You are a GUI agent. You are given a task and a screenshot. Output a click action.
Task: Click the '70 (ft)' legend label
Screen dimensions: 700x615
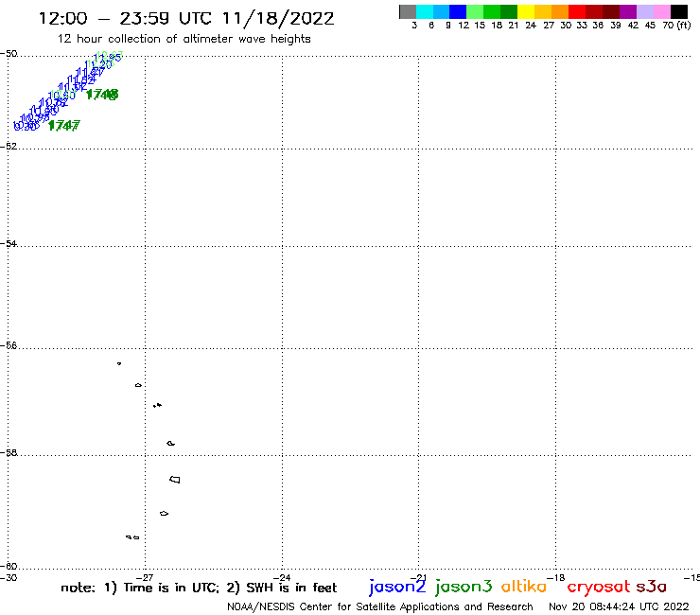pos(676,26)
